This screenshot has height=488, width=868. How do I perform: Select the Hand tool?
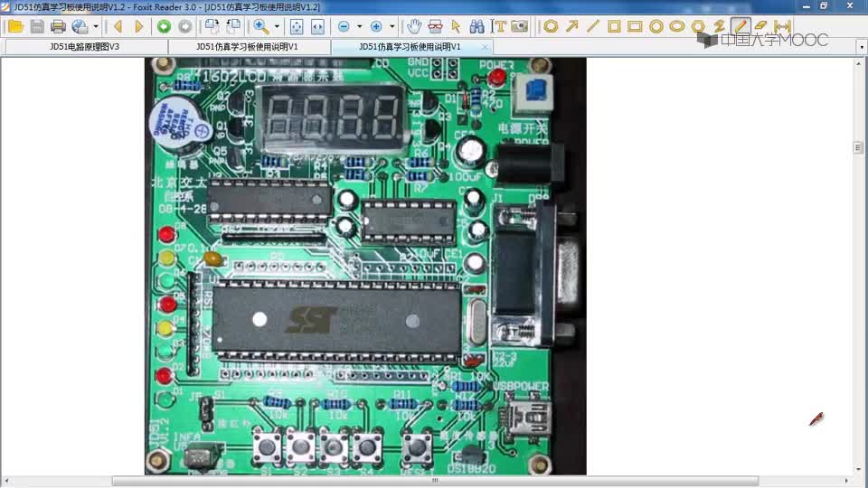click(x=413, y=26)
